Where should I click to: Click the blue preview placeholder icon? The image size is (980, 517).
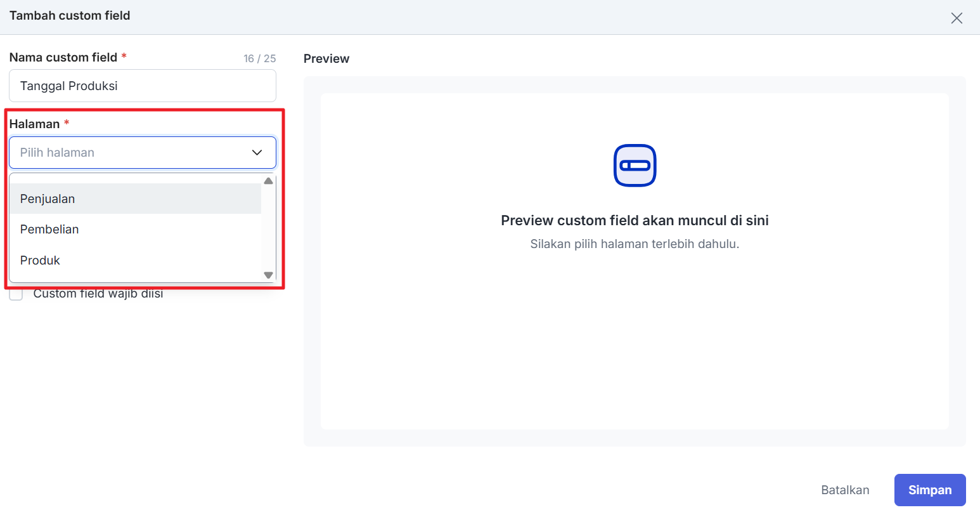(x=635, y=166)
